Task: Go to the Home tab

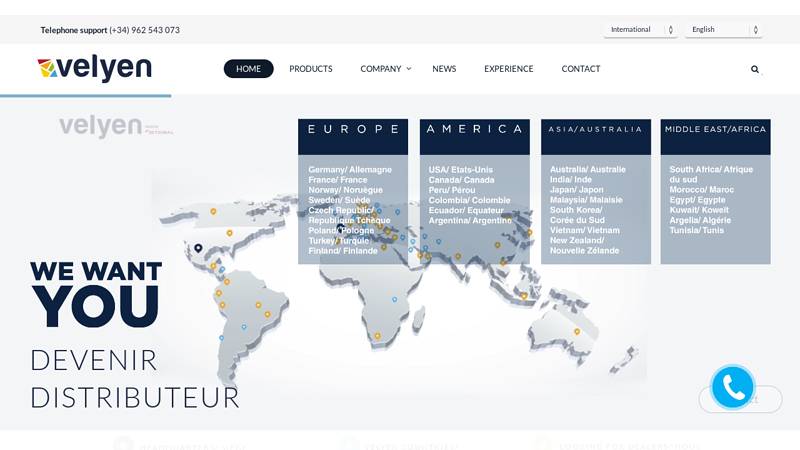Action: pos(248,69)
